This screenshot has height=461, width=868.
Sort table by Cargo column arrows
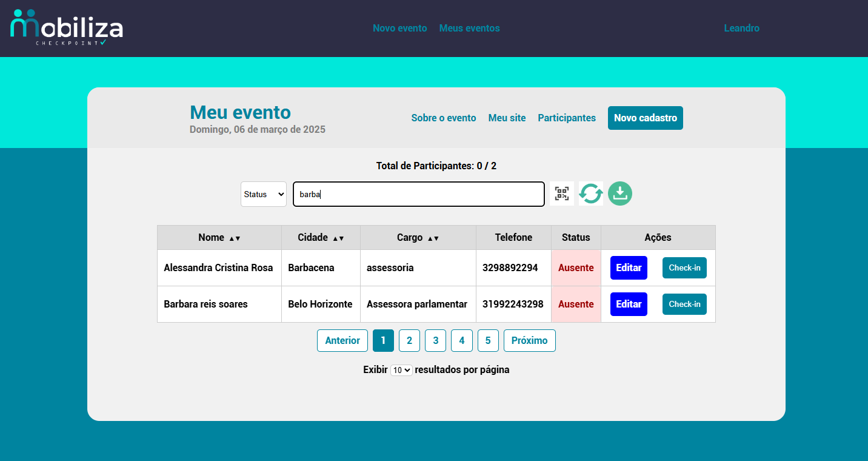pyautogui.click(x=433, y=238)
